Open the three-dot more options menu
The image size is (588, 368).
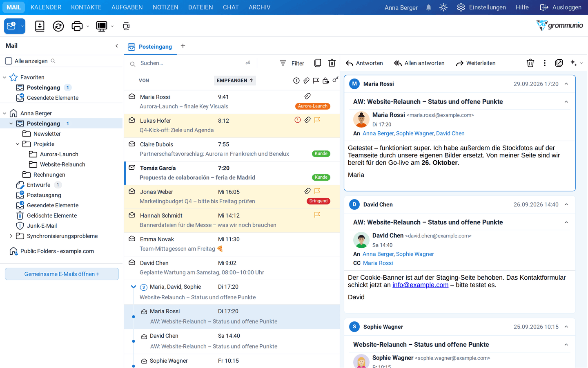545,63
